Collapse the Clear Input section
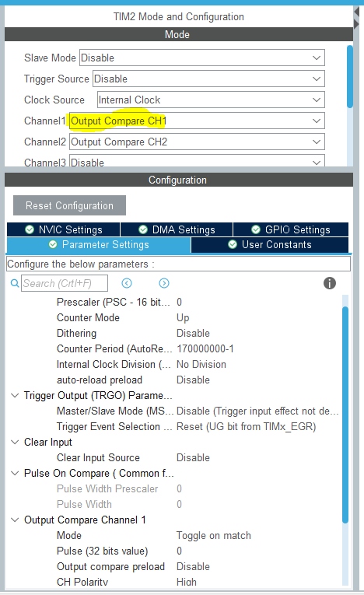The width and height of the screenshot is (364, 595). click(x=15, y=442)
